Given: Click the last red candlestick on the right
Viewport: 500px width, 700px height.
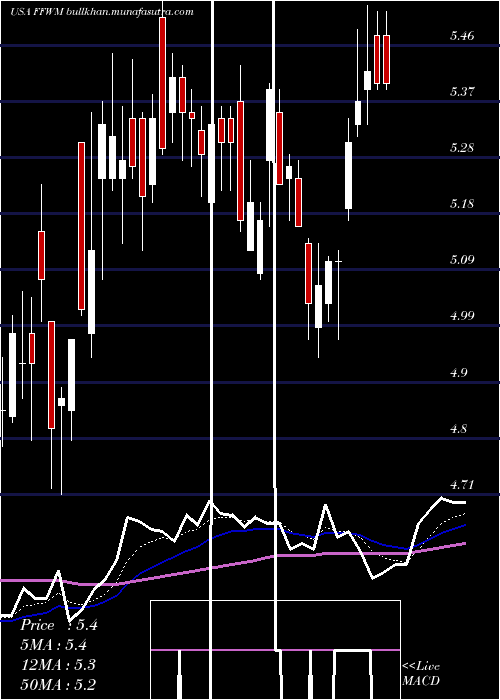Looking at the screenshot, I should (x=387, y=59).
